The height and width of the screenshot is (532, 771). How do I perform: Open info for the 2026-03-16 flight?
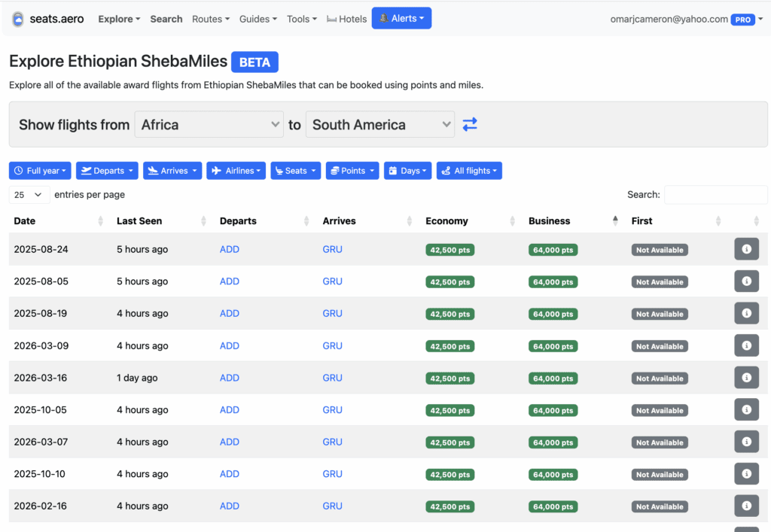(746, 378)
